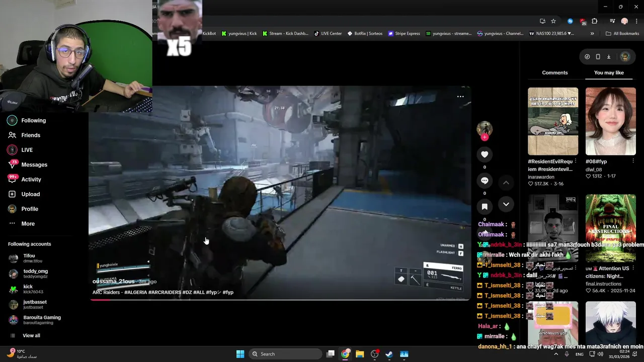This screenshot has width=644, height=362.
Task: Bookmark this page with the star icon
Action: tap(553, 21)
